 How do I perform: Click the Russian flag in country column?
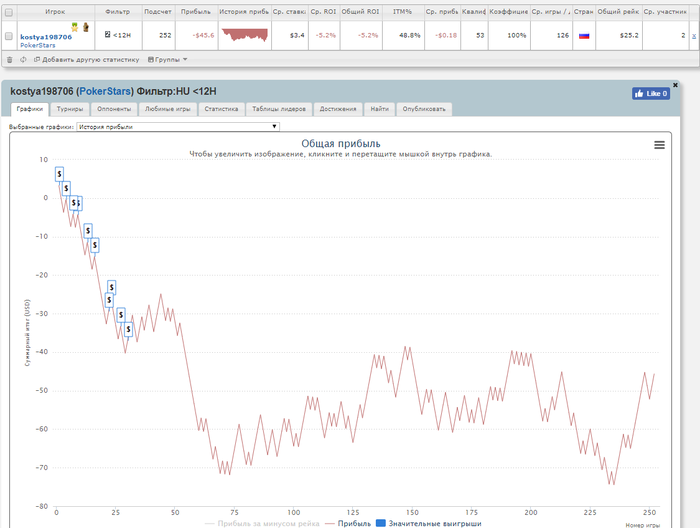(584, 35)
